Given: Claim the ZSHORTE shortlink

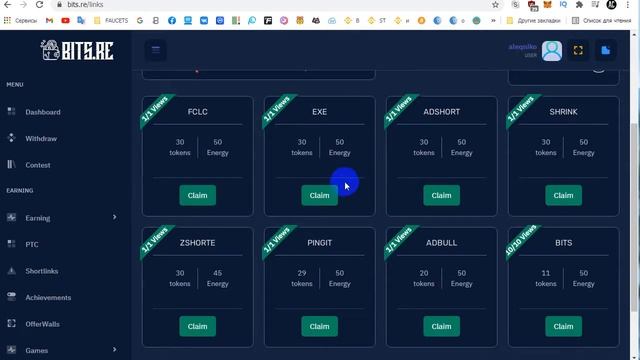Looking at the screenshot, I should pos(198,326).
